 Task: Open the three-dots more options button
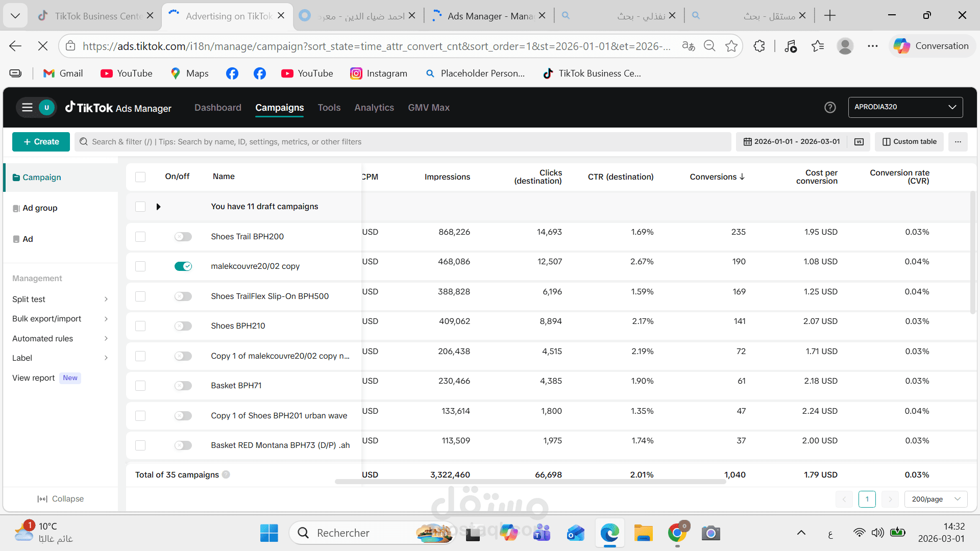tap(958, 142)
